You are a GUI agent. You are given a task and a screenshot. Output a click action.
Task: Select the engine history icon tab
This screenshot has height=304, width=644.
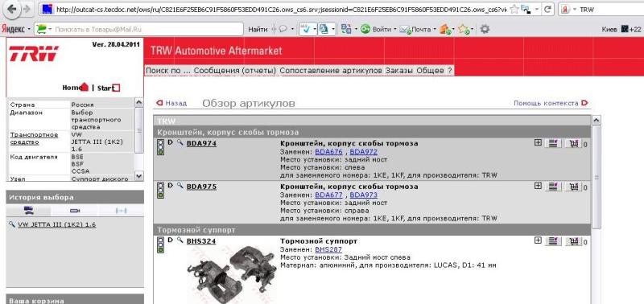(x=75, y=211)
